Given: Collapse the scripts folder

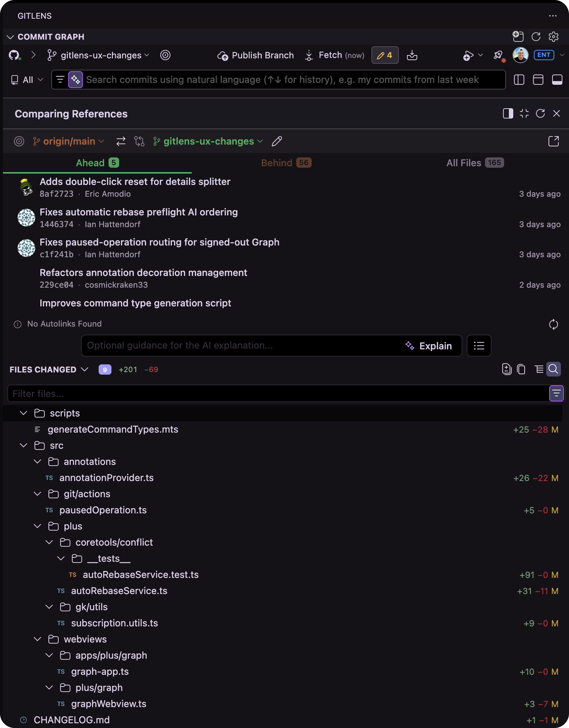Looking at the screenshot, I should pos(23,413).
